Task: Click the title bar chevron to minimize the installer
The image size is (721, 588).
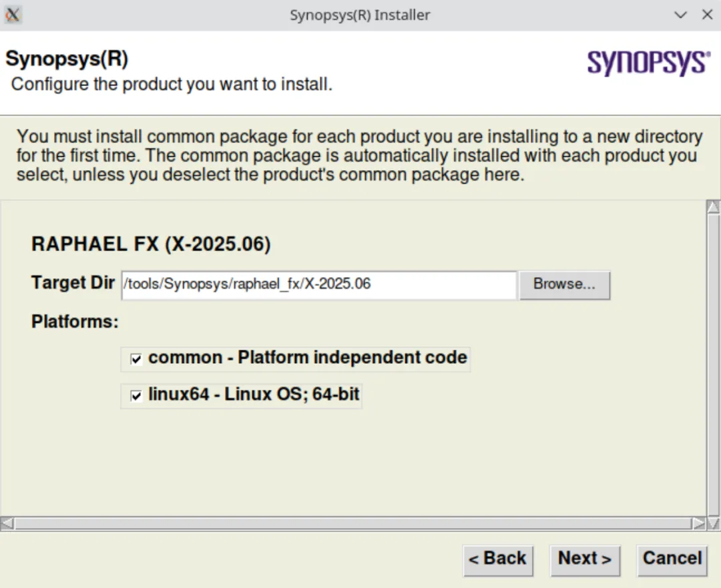Action: [x=681, y=15]
